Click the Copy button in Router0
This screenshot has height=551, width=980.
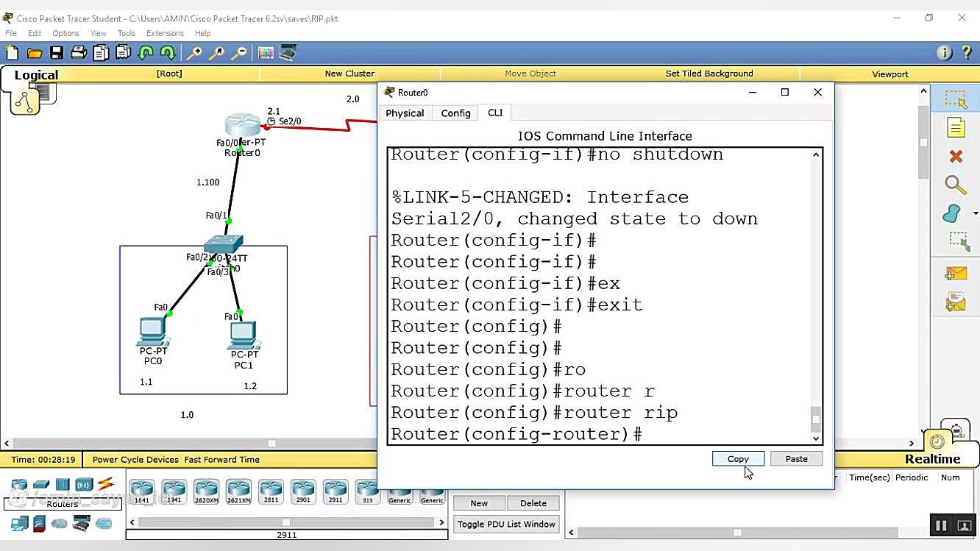pyautogui.click(x=738, y=458)
